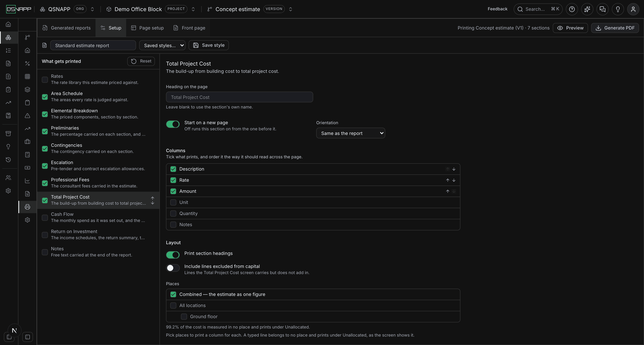Open the print reports icon in the second sidebar
Screen dimensions: 644x345
(x=27, y=207)
